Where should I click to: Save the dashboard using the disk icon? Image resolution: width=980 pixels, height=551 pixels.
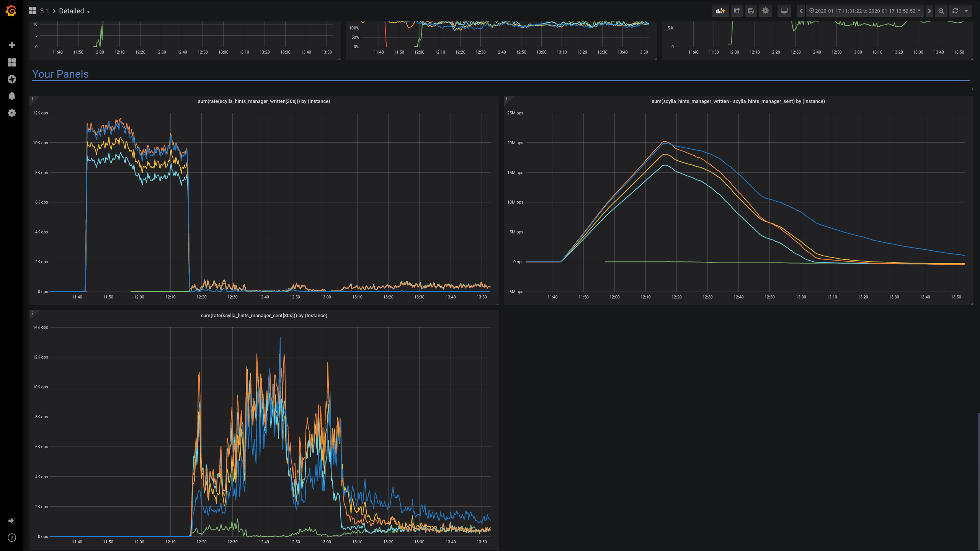[x=751, y=11]
